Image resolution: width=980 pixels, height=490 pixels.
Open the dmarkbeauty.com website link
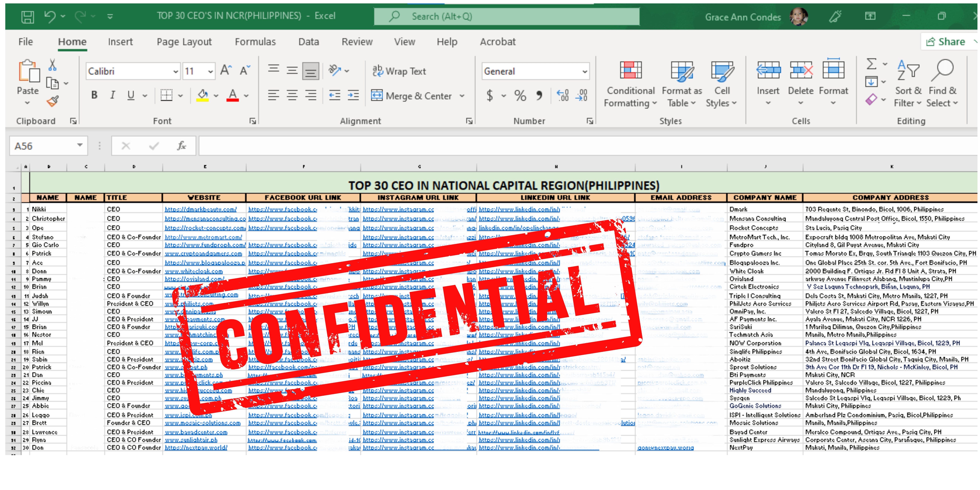[x=201, y=209]
